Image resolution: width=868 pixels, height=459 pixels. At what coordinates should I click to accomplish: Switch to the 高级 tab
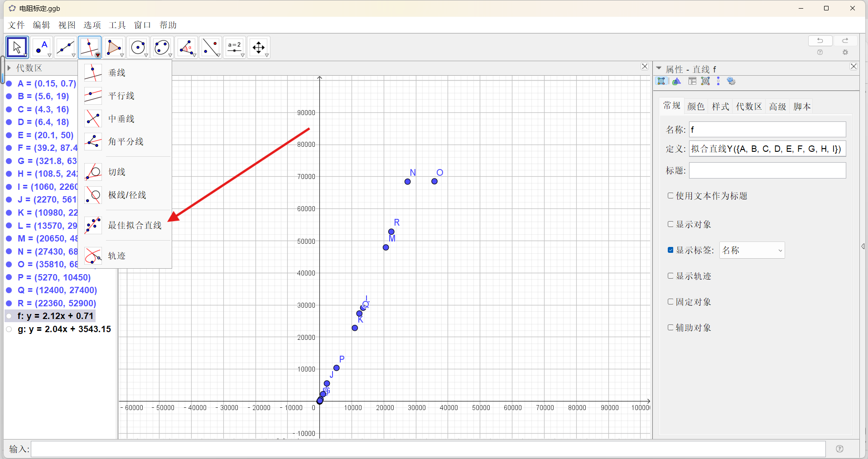coord(777,106)
